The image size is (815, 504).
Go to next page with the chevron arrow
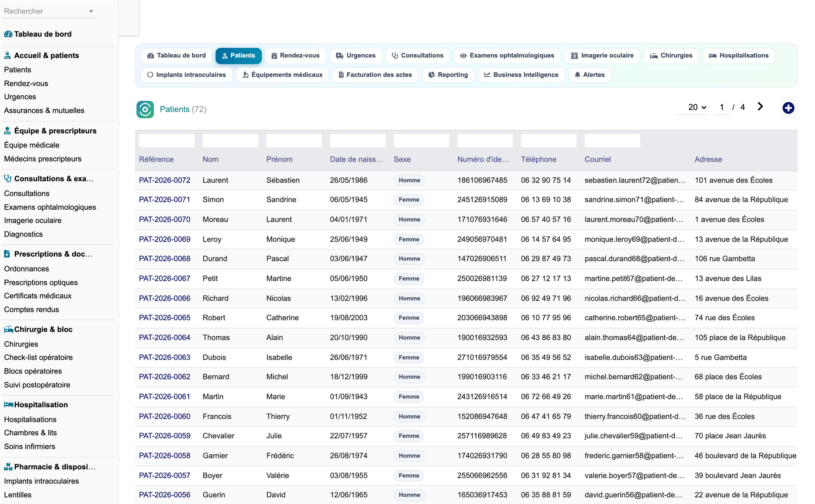coord(760,107)
